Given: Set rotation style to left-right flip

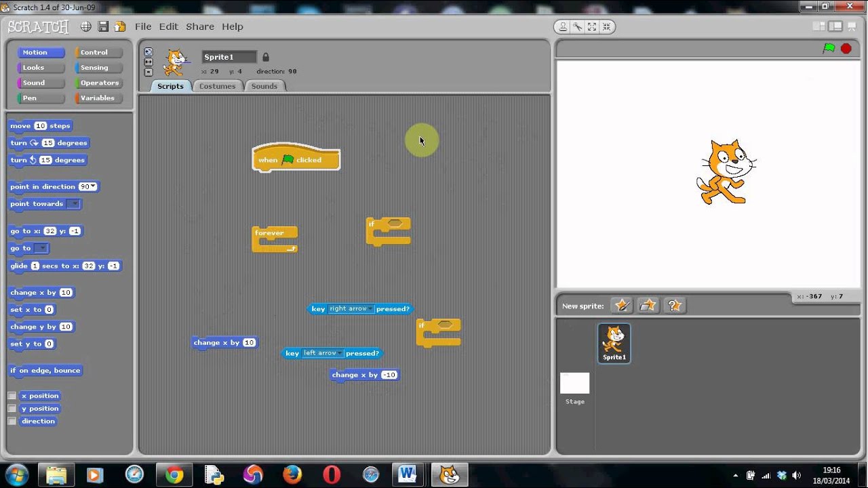Looking at the screenshot, I should pyautogui.click(x=149, y=62).
